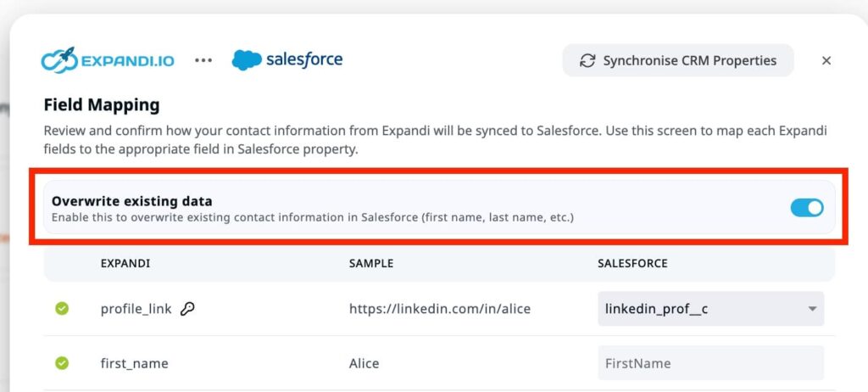
Task: Click the Alice sample value
Action: point(364,363)
